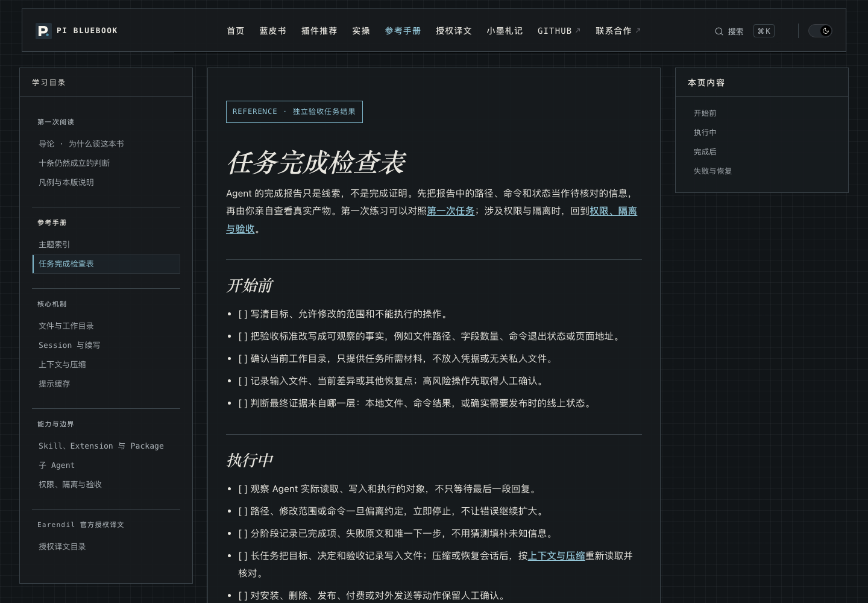The height and width of the screenshot is (603, 868).
Task: Open 上下文与压缩 sidebar entry
Action: tap(62, 364)
